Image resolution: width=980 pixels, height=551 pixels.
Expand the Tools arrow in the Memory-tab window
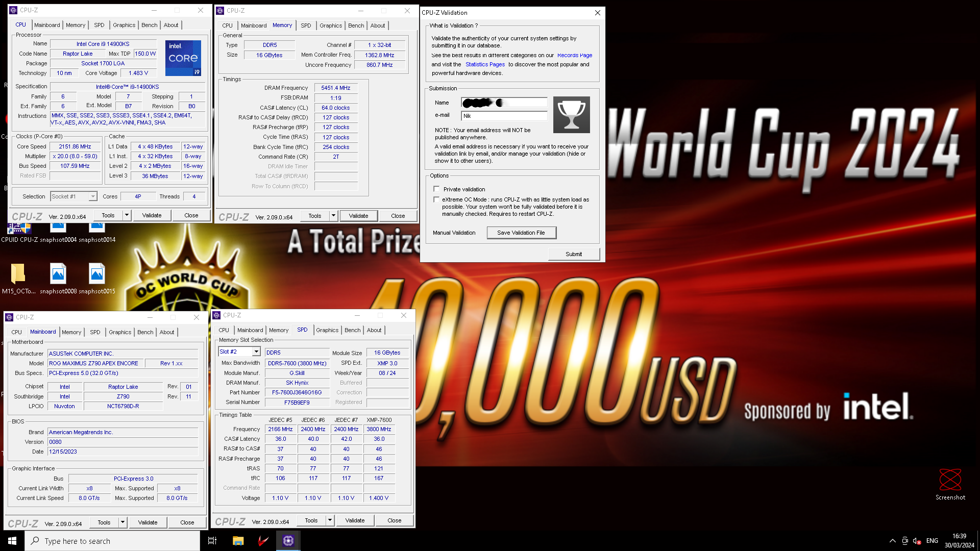click(333, 216)
